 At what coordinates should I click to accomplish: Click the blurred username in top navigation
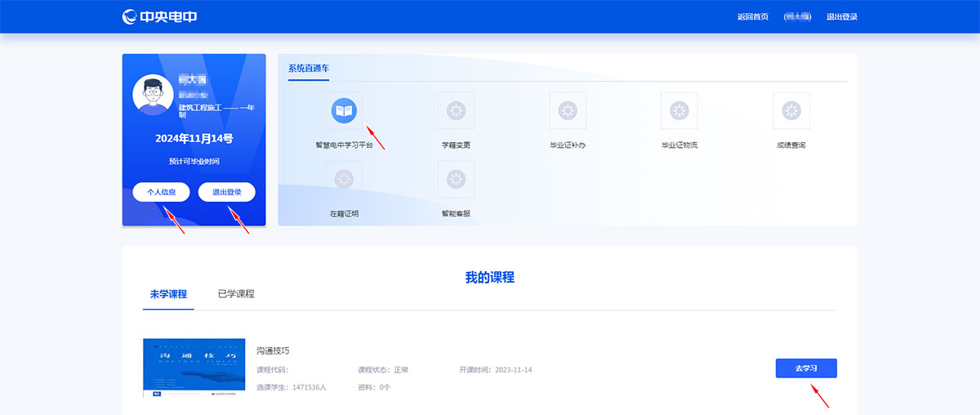pos(797,16)
